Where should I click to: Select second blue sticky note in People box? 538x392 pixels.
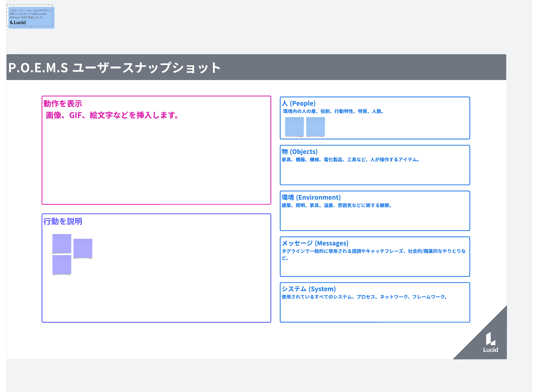pyautogui.click(x=316, y=127)
